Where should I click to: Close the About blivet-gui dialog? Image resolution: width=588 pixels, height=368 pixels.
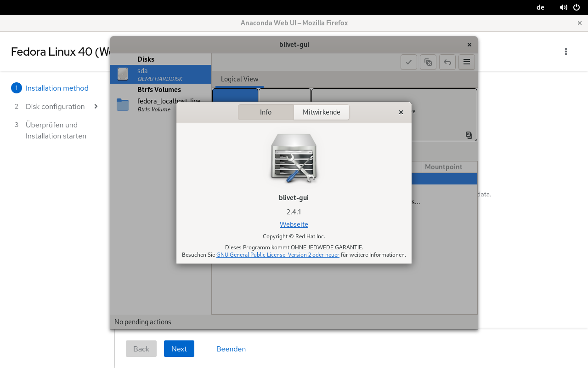401,112
